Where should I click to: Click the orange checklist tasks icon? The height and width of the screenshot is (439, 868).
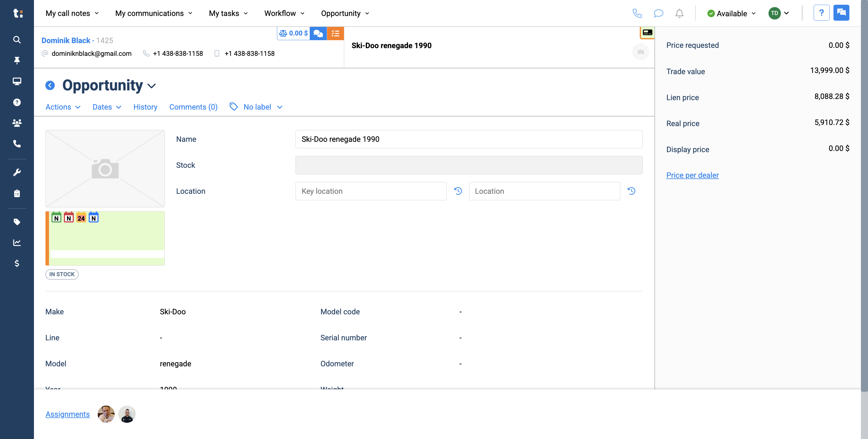click(x=335, y=33)
